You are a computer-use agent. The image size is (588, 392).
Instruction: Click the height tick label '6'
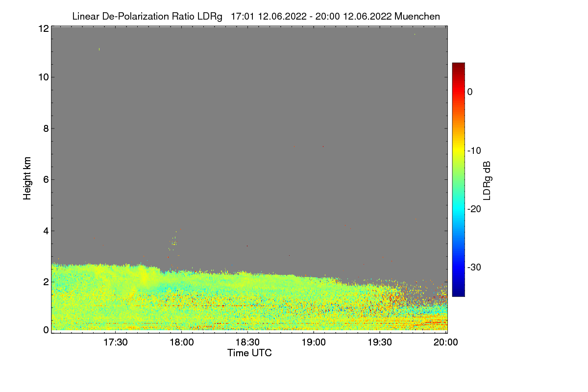tap(46, 179)
